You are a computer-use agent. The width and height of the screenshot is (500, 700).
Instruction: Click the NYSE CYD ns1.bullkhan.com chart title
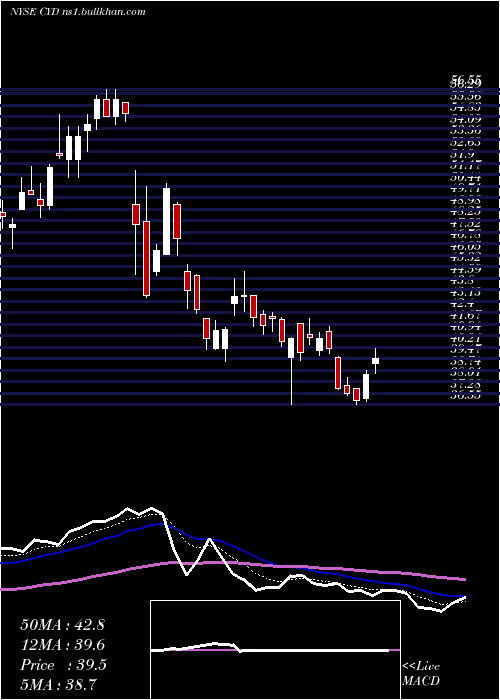[78, 12]
